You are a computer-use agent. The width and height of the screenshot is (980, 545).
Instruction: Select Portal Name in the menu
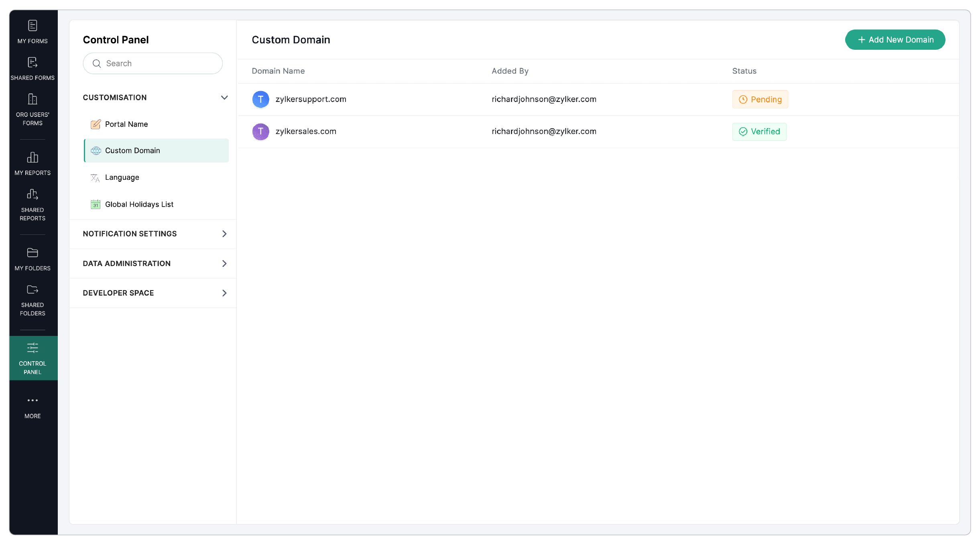coord(126,124)
